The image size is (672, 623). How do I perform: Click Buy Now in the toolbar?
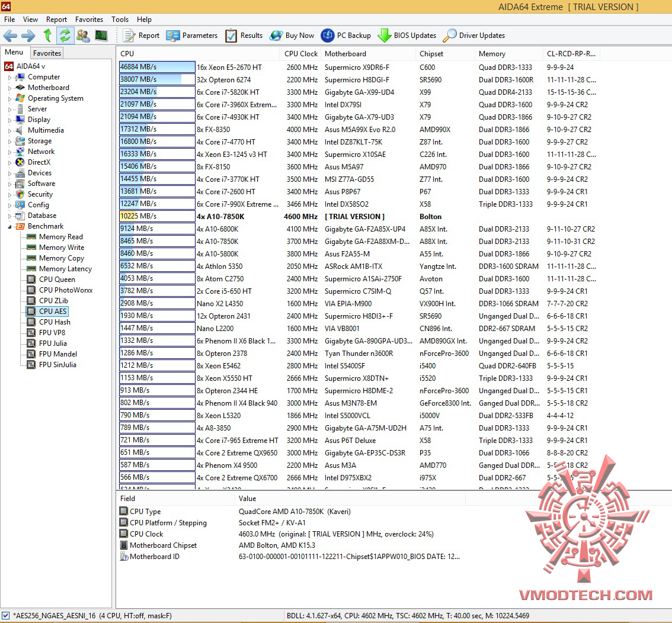(x=292, y=36)
